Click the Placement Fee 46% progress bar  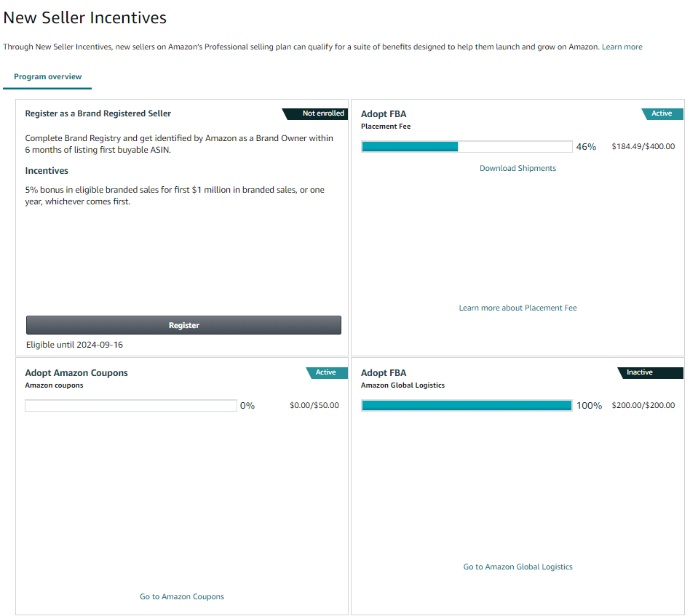pos(467,146)
